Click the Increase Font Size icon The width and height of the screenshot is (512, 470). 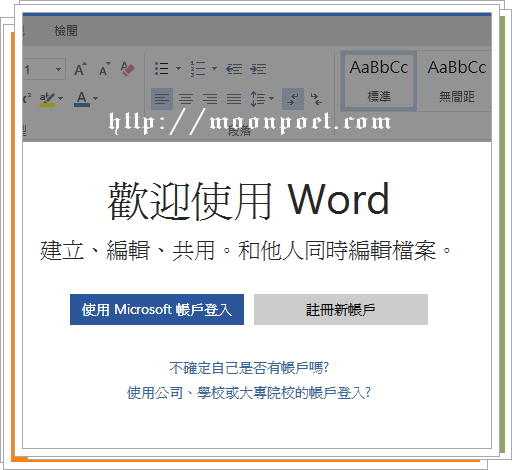(x=80, y=69)
